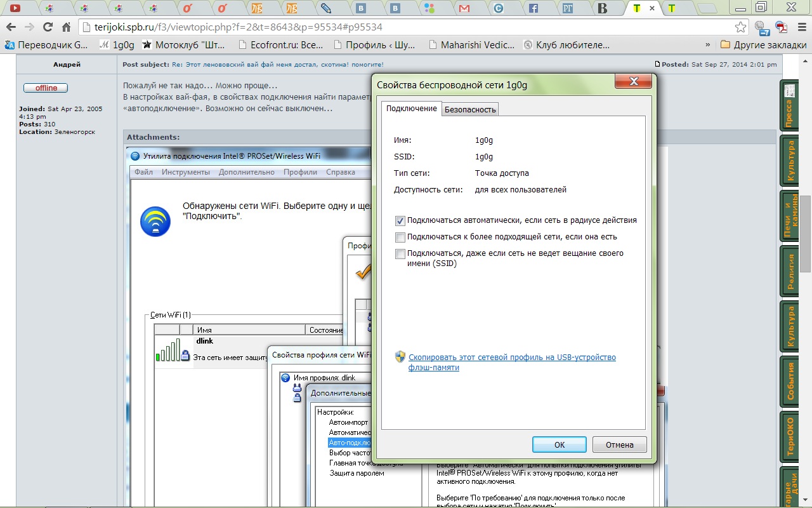Open the 'Другие закладки' bookmarks folder
The image size is (812, 508).
point(764,45)
